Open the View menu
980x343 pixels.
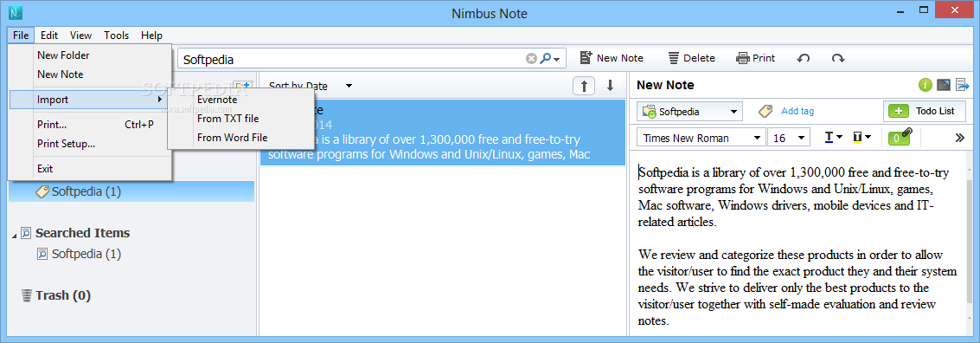tap(80, 36)
